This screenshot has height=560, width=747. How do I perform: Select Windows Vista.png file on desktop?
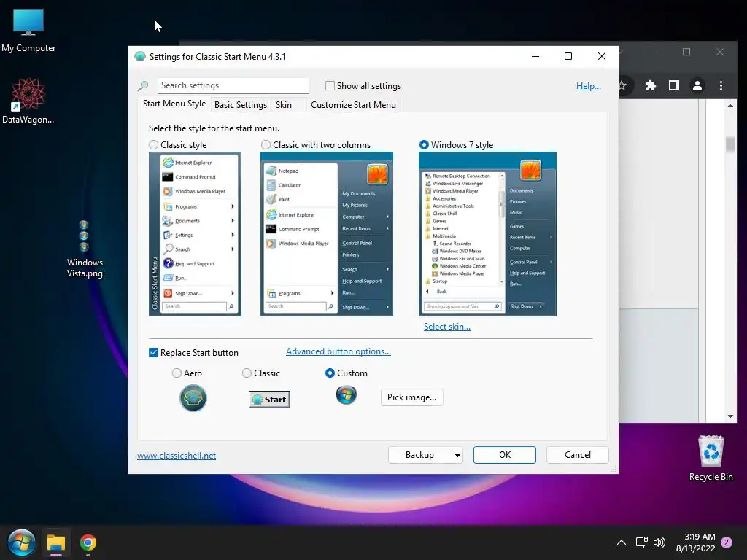pyautogui.click(x=85, y=249)
